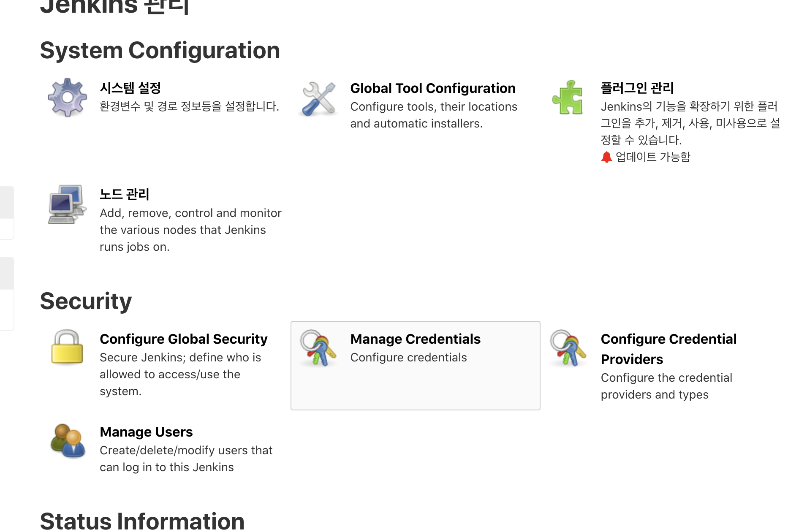Open Manage Users page
The height and width of the screenshot is (532, 788).
[146, 432]
